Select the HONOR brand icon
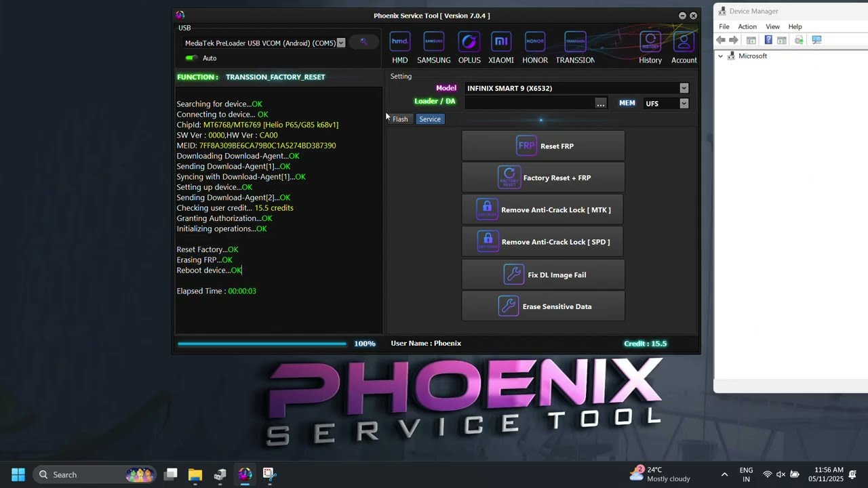 point(535,47)
